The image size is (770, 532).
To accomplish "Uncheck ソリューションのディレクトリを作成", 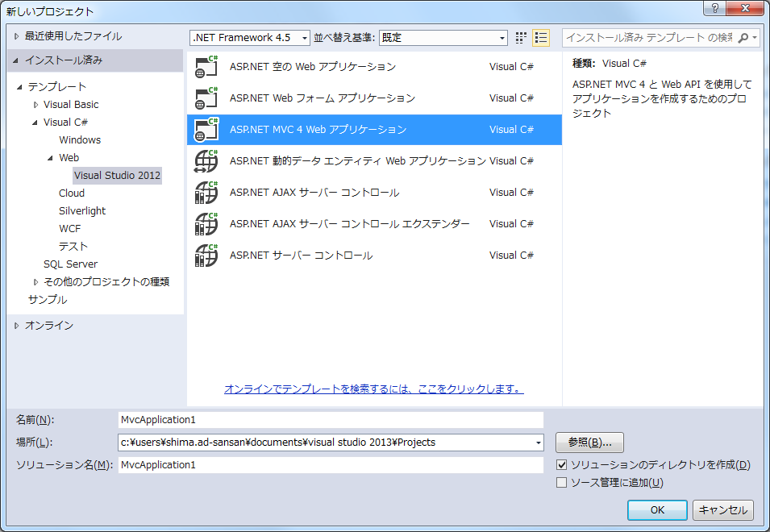I will [560, 465].
